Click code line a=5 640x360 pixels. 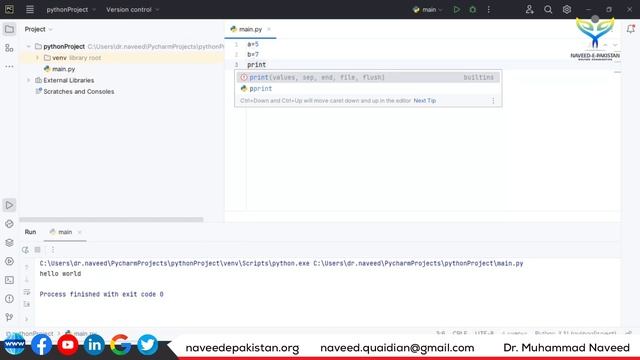pos(253,44)
